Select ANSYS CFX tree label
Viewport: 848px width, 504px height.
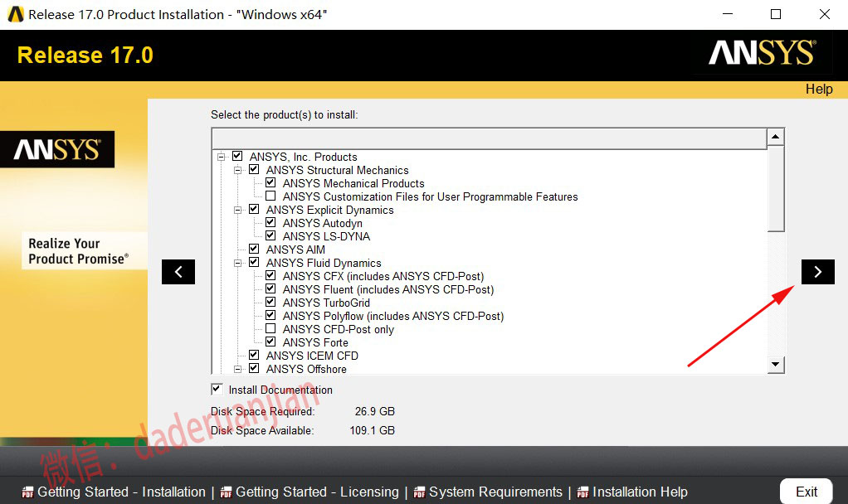(x=383, y=277)
